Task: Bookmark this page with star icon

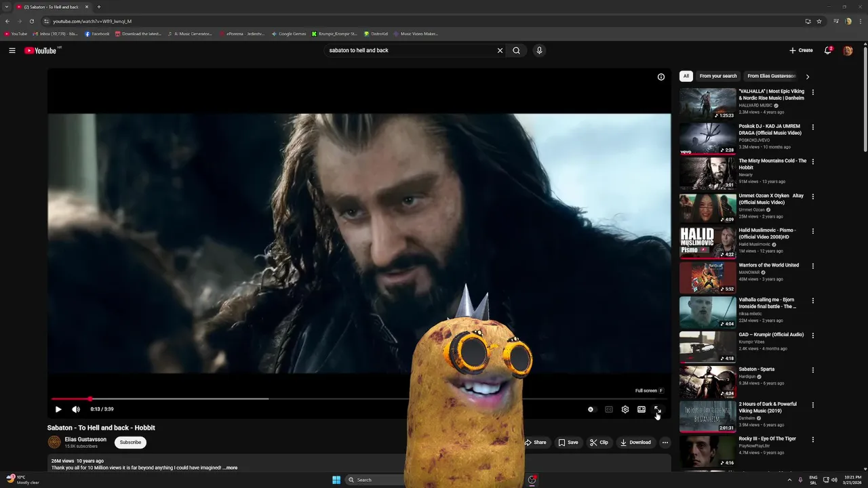Action: pos(819,21)
